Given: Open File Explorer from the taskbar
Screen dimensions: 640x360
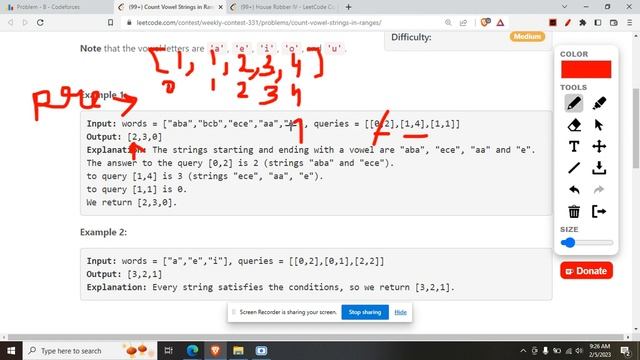Looking at the screenshot, I should point(238,351).
